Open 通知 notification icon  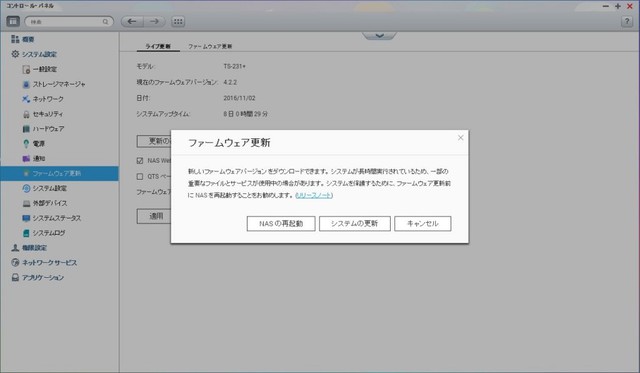pyautogui.click(x=26, y=158)
